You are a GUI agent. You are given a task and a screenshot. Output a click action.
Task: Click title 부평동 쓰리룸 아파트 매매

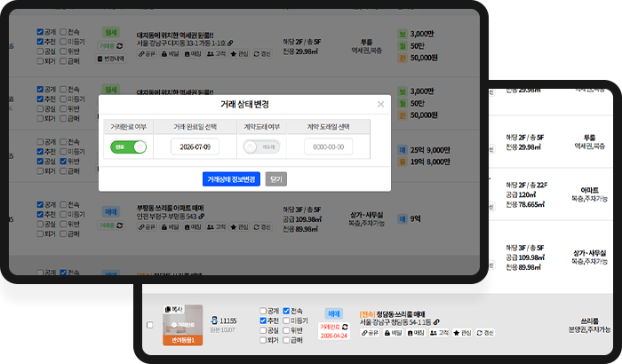point(171,208)
